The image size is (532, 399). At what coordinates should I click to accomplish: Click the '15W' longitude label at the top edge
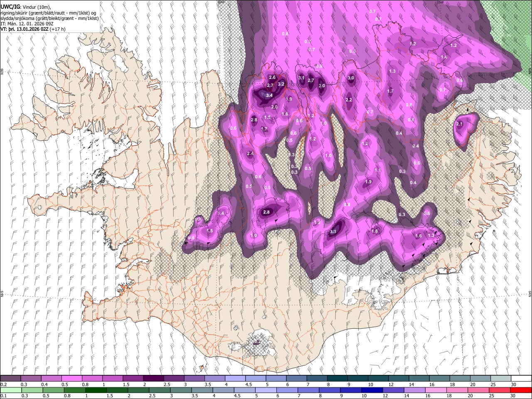pyautogui.click(x=441, y=2)
